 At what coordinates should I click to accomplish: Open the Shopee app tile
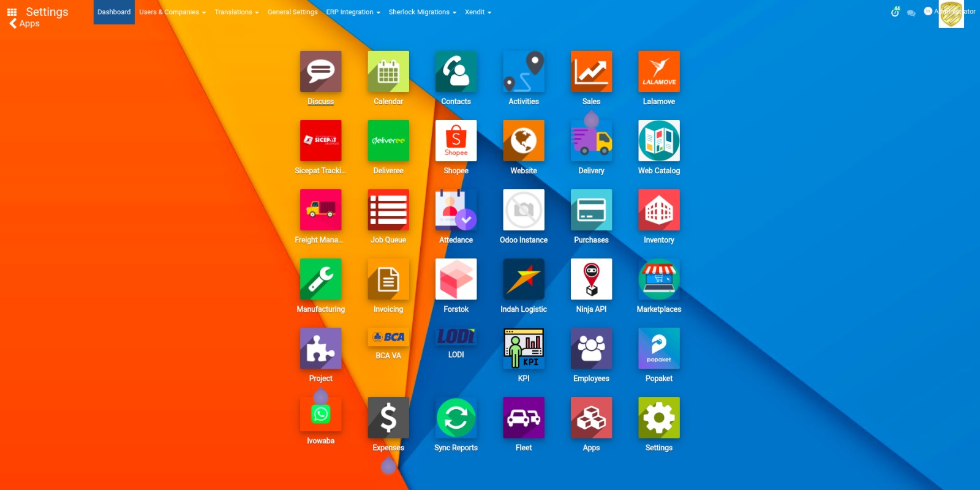(456, 141)
